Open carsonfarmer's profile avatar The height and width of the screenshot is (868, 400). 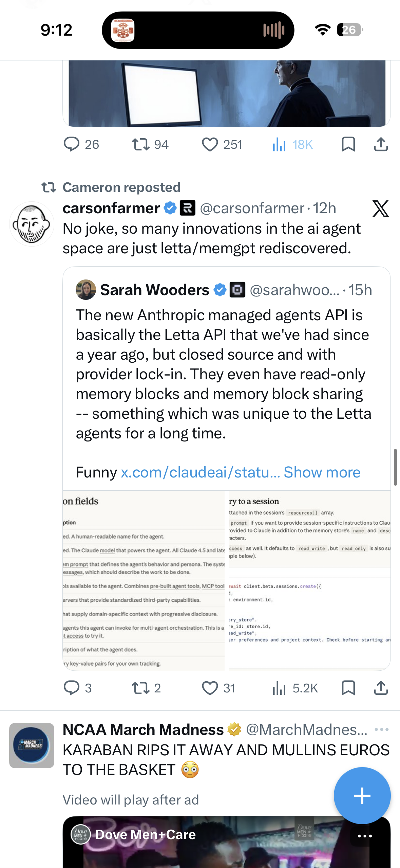(32, 224)
